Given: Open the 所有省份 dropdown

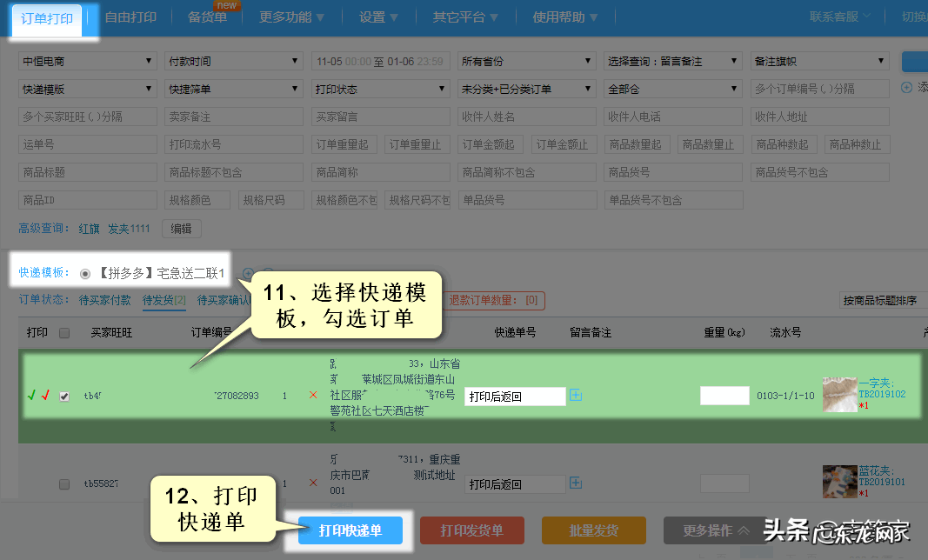Looking at the screenshot, I should (526, 61).
